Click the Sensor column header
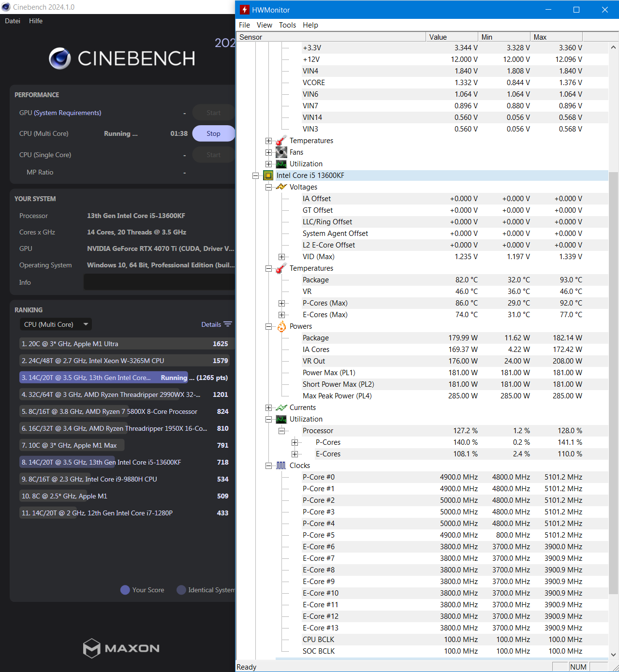Image resolution: width=619 pixels, height=672 pixels. (331, 37)
